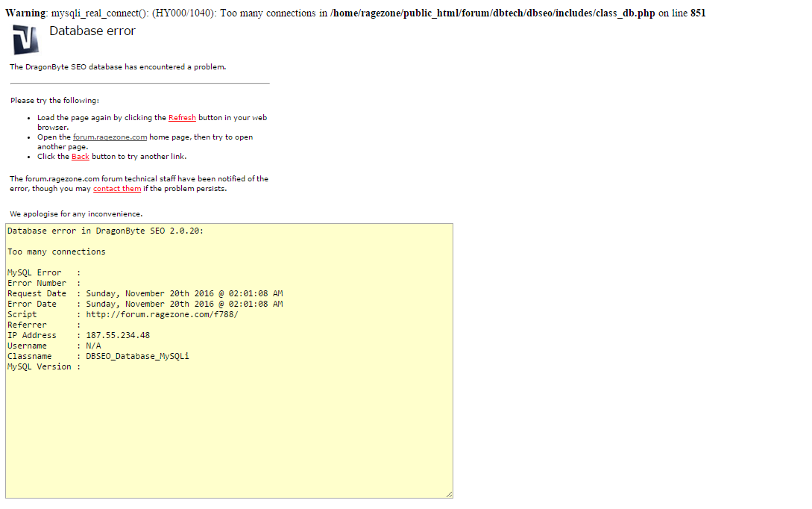
Task: Click the Back link
Action: click(81, 156)
